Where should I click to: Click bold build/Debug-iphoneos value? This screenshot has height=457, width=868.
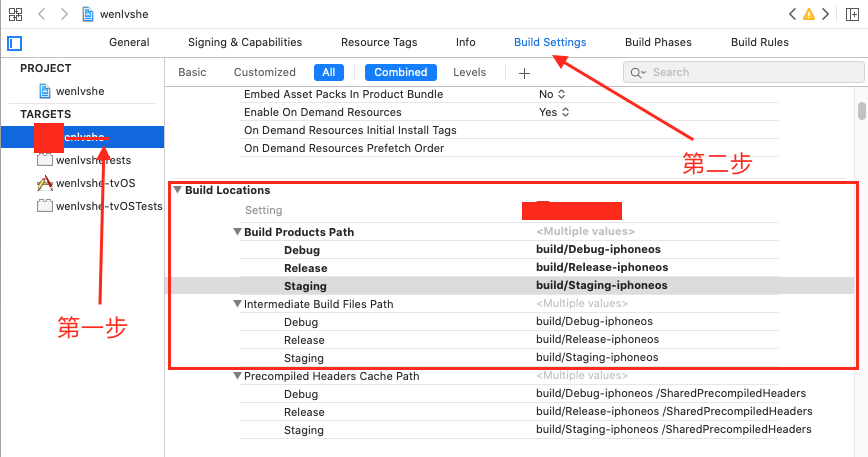click(598, 249)
